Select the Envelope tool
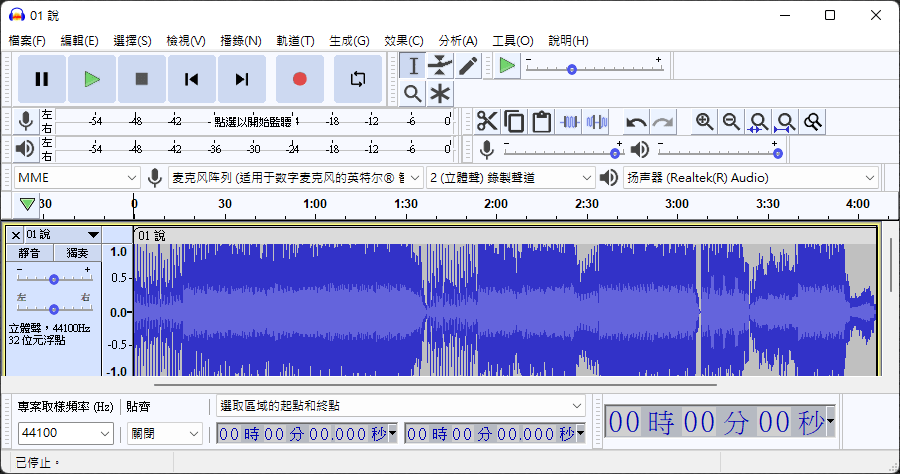The width and height of the screenshot is (900, 474). (x=440, y=65)
